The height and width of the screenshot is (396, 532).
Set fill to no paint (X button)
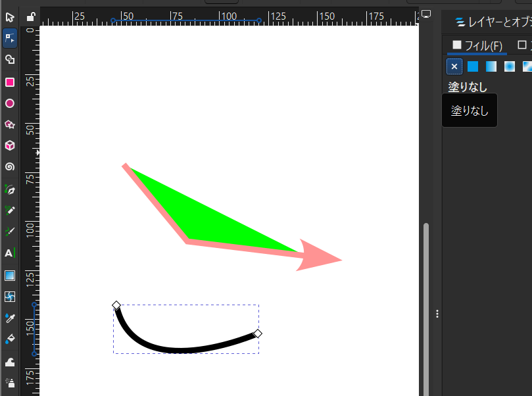click(x=454, y=66)
